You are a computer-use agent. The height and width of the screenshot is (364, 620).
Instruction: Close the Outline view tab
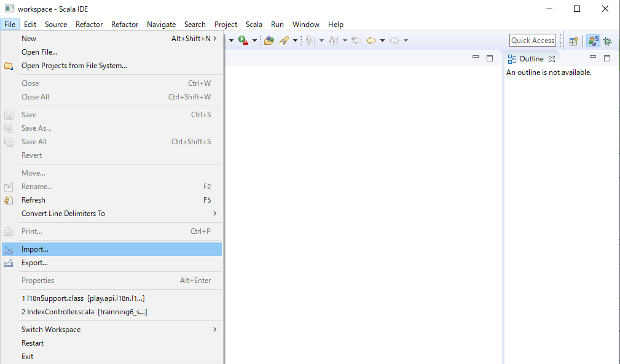[x=552, y=59]
